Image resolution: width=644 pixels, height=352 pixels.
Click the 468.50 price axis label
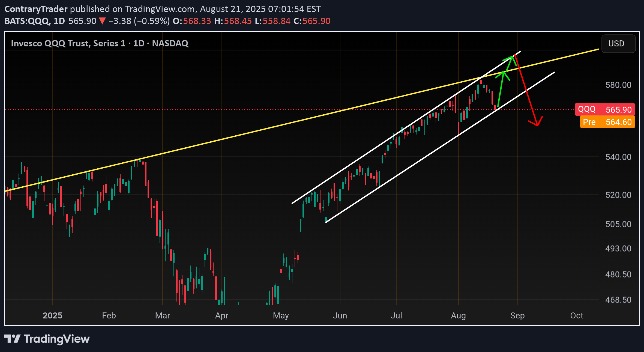click(x=618, y=300)
